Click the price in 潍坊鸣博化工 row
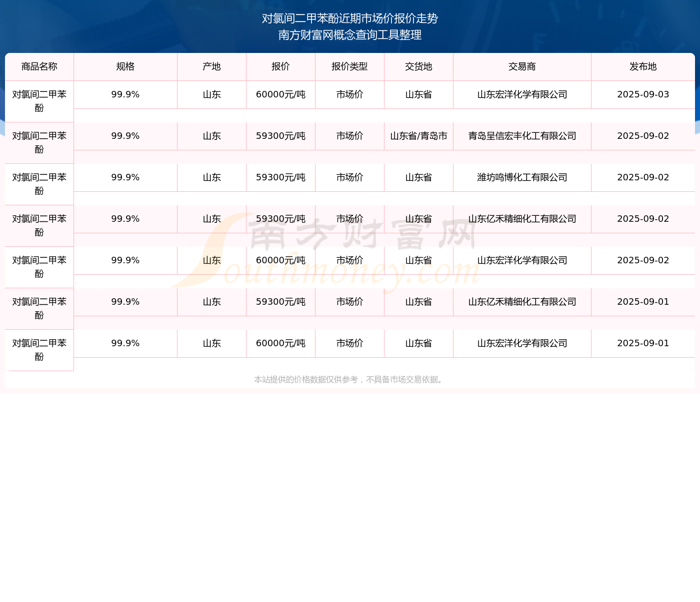 click(281, 177)
